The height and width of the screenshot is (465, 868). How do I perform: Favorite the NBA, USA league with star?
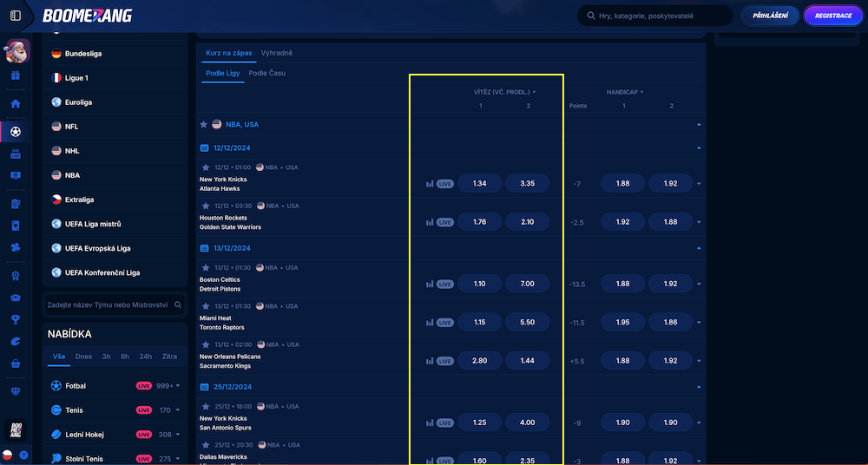pyautogui.click(x=204, y=125)
